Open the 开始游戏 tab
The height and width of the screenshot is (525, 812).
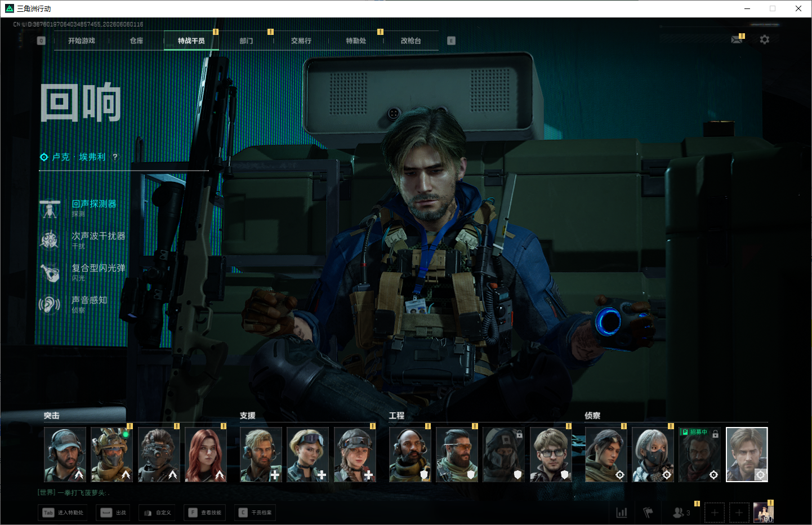(x=82, y=41)
